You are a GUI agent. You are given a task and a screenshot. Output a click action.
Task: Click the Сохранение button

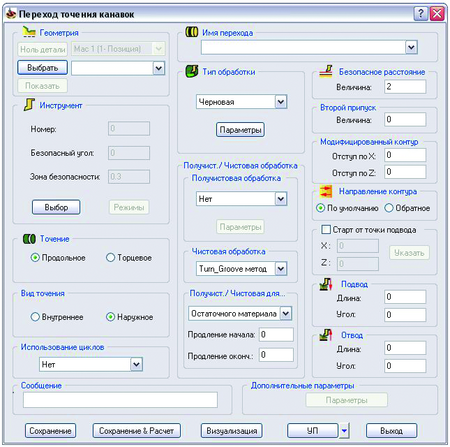pos(50,431)
